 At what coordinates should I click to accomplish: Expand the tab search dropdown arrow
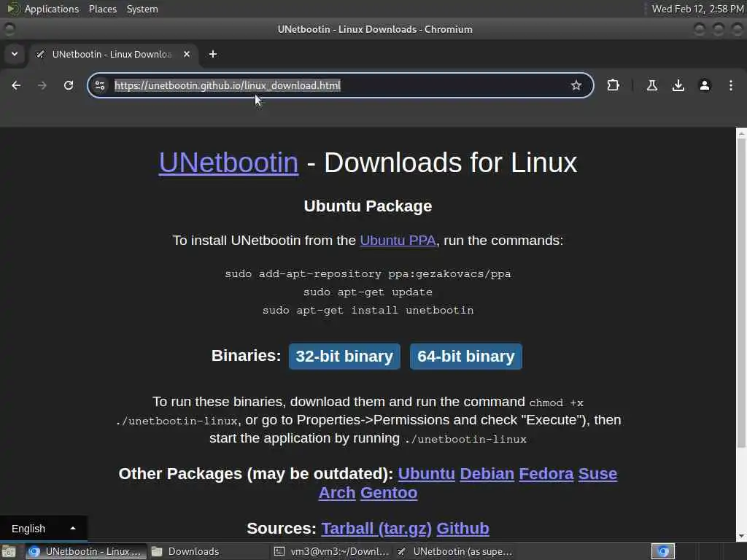coord(15,54)
